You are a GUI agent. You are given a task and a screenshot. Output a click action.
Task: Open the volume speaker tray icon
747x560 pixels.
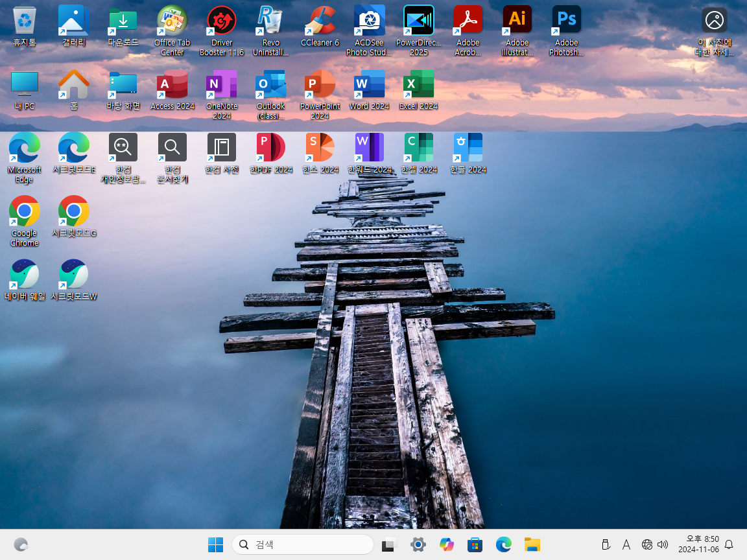[662, 544]
